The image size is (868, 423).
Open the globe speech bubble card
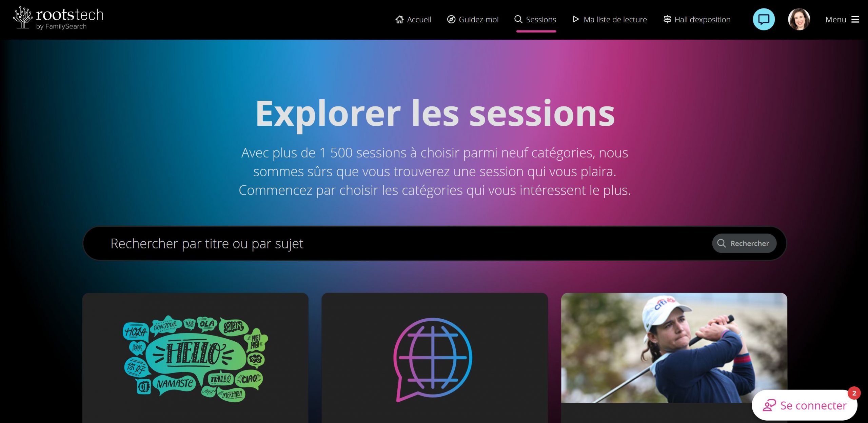tap(434, 358)
